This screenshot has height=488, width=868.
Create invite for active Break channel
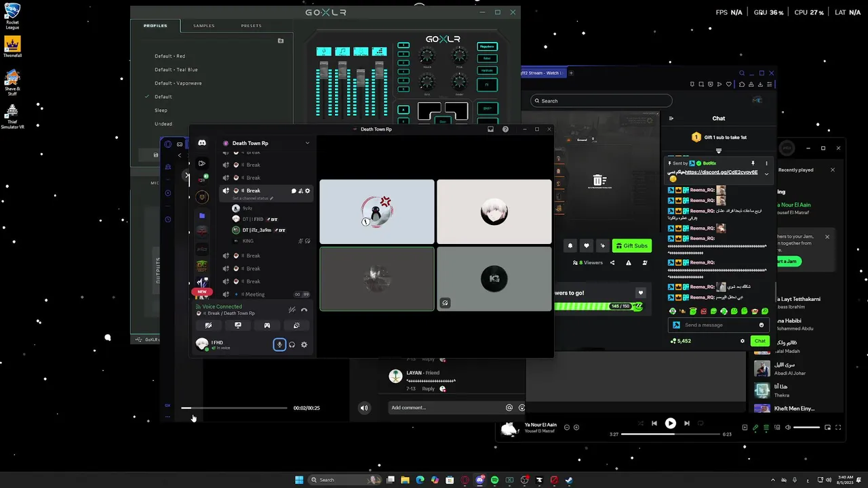coord(300,191)
